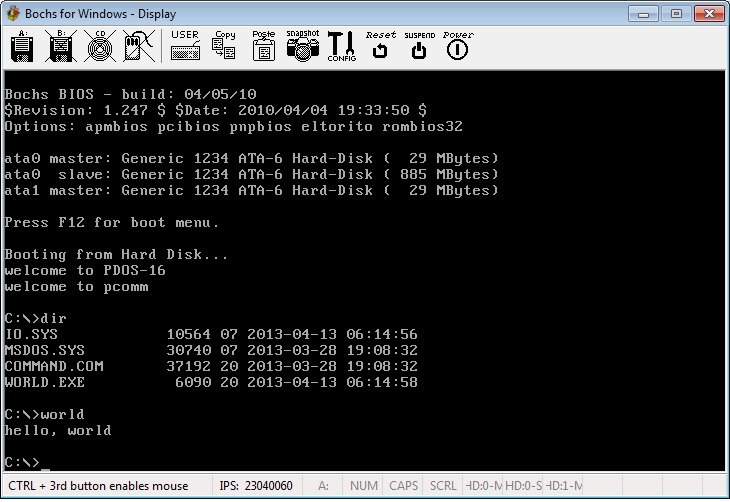Click the CAPS indicator in status bar
The width and height of the screenshot is (730, 502).
(x=404, y=486)
